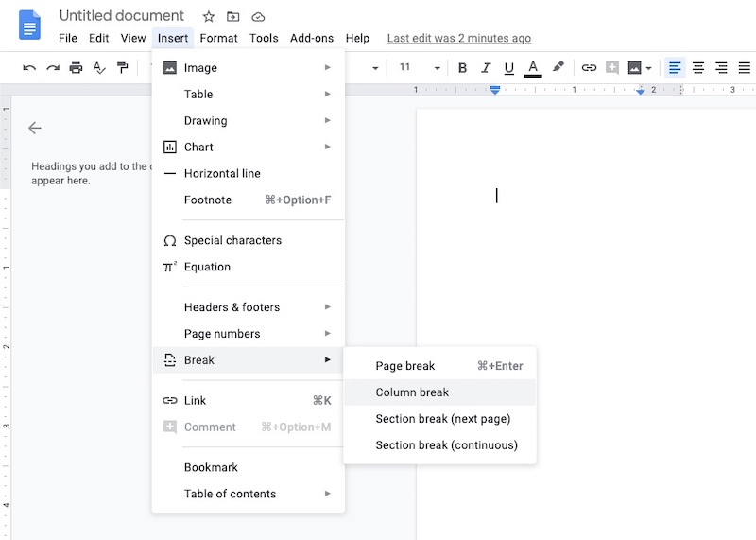Insert an Equation
Screen dimensions: 756x540
[249, 267]
